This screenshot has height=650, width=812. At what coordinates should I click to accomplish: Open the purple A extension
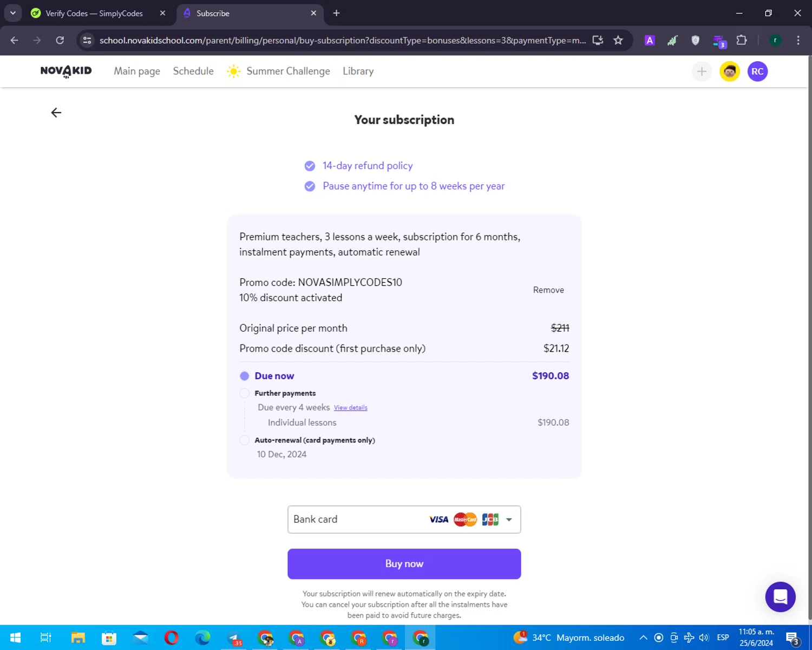click(x=650, y=40)
